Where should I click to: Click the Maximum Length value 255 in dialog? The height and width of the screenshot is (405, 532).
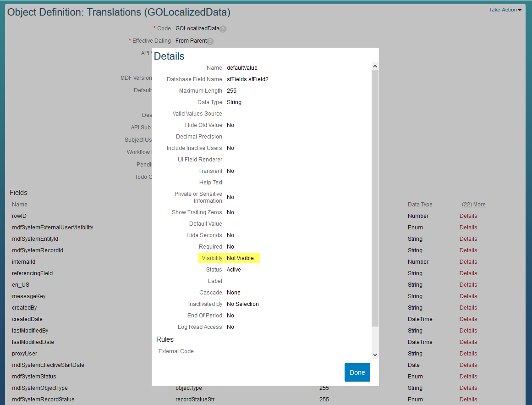tap(231, 91)
